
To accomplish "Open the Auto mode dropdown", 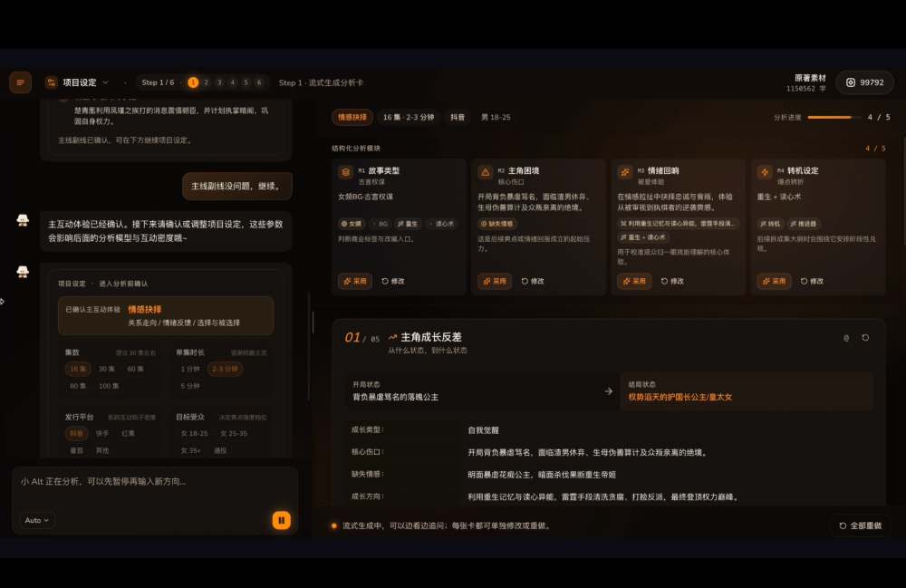I will (x=37, y=520).
